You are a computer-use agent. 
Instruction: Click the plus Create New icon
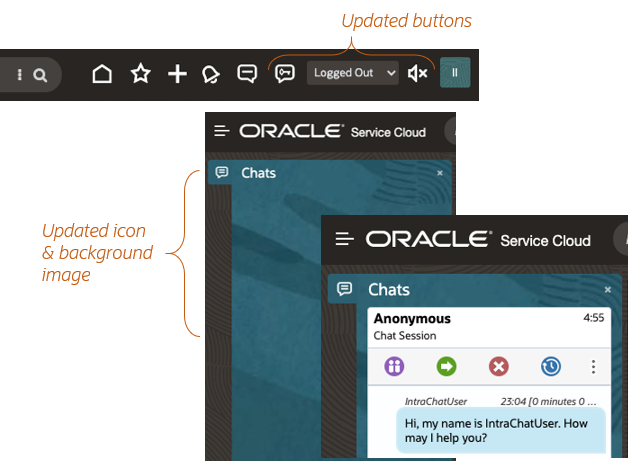pyautogui.click(x=177, y=74)
